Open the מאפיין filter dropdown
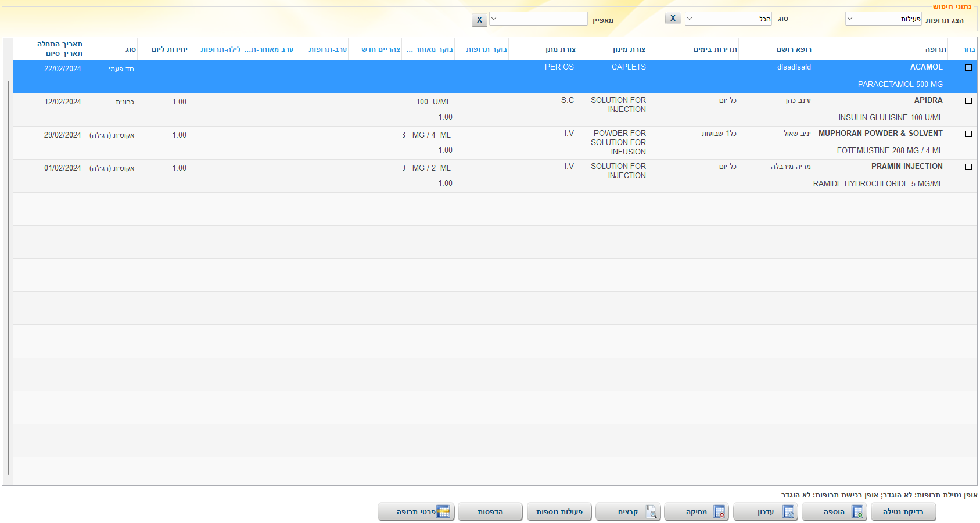This screenshot has height=523, width=980. (539, 19)
